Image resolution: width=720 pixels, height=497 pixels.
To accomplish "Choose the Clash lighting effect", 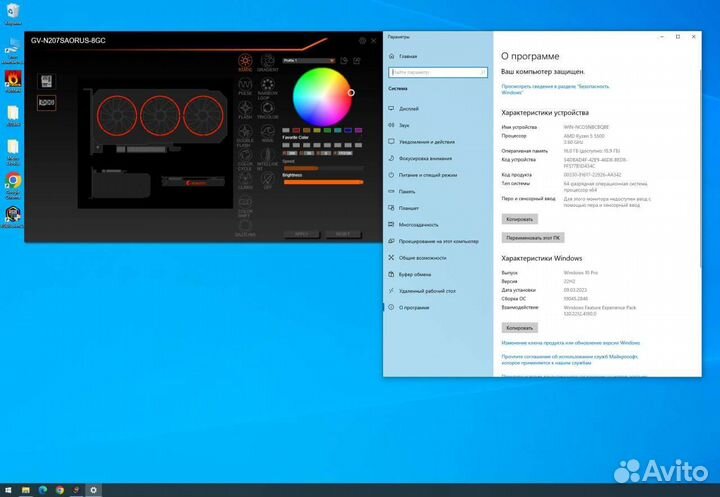I will pos(245,179).
